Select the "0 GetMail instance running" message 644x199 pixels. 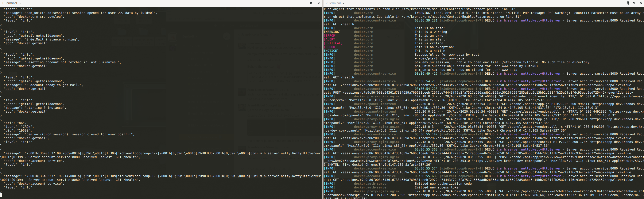(x=52, y=39)
